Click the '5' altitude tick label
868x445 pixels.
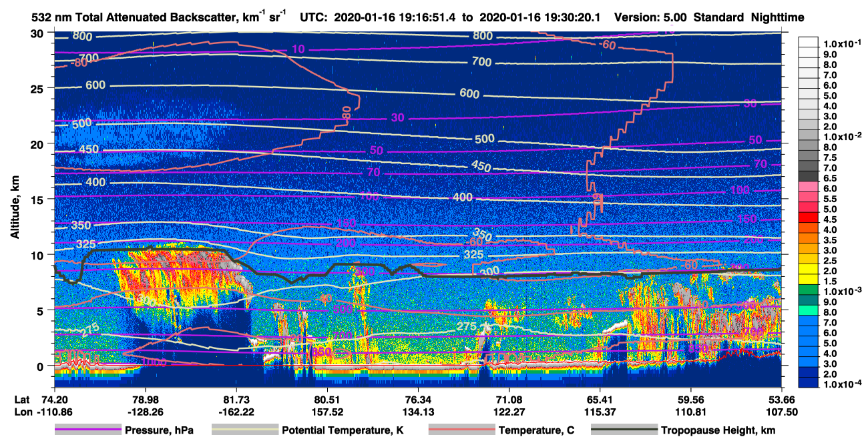(x=41, y=310)
